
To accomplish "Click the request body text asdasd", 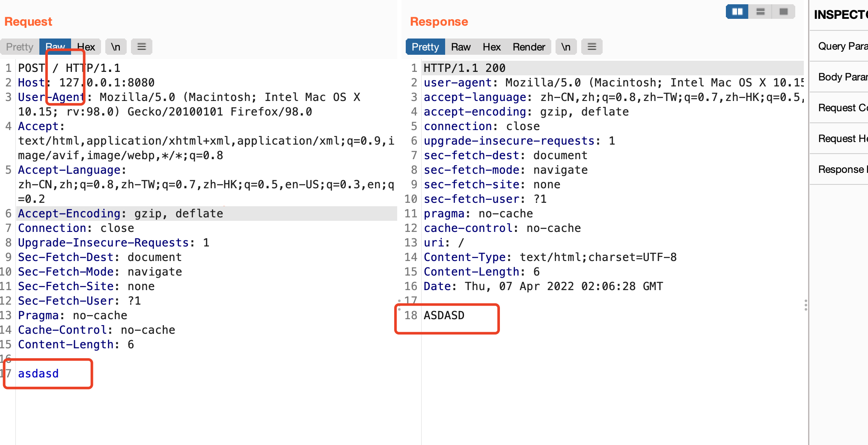I will tap(38, 374).
